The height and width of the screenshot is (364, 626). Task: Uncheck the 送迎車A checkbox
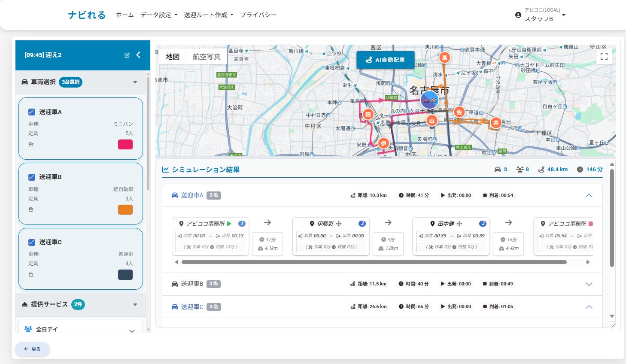point(31,112)
